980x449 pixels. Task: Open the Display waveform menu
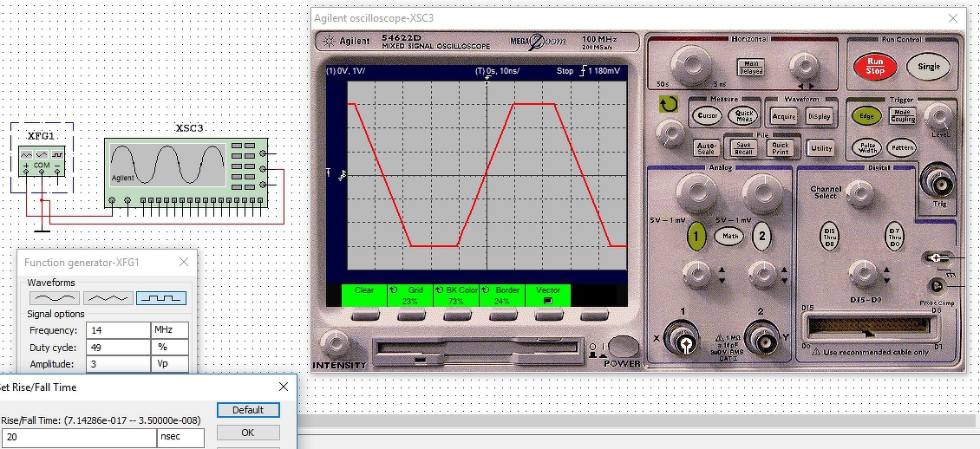click(819, 116)
